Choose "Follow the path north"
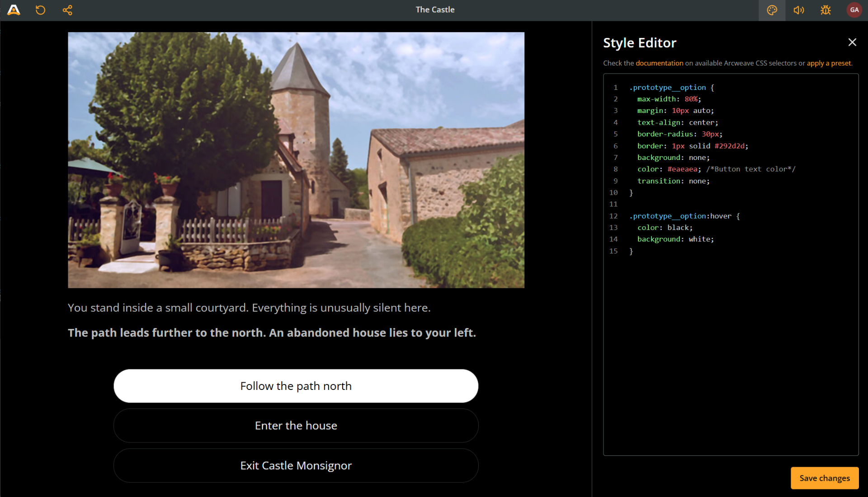The width and height of the screenshot is (868, 497). point(296,386)
